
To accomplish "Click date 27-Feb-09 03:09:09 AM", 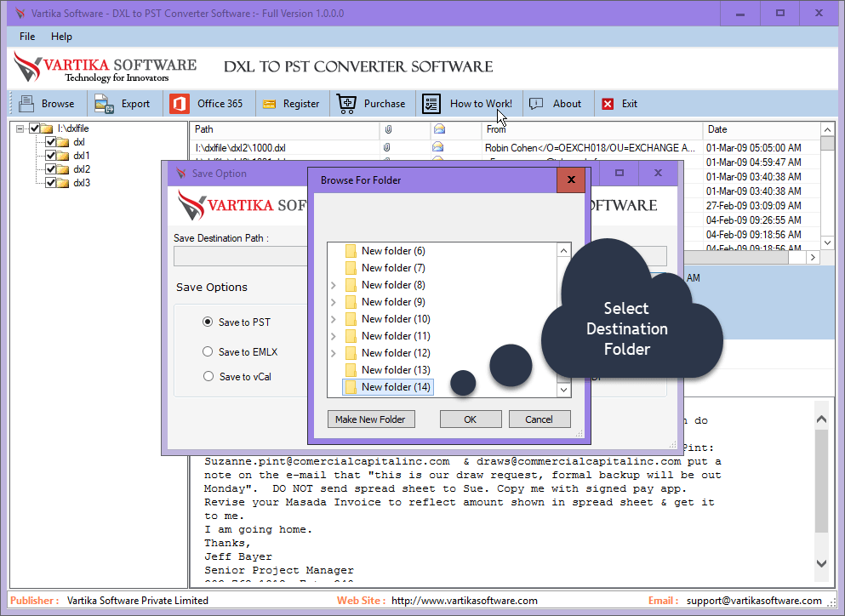I will 753,205.
